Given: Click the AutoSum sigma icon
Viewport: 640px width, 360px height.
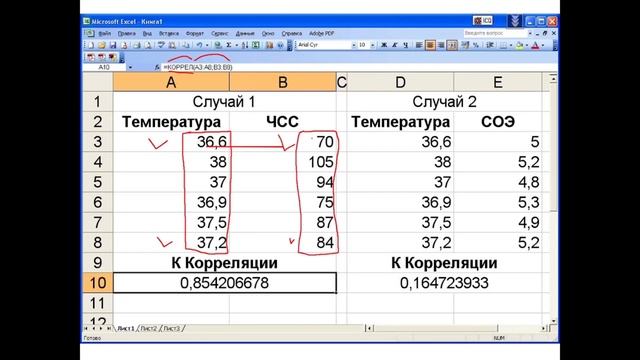Looking at the screenshot, I should pos(229,45).
